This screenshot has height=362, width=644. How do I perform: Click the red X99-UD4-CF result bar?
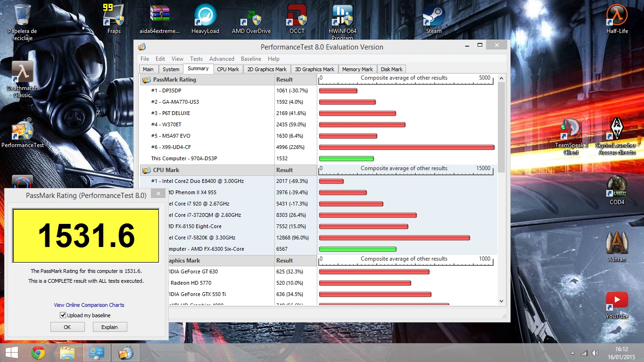pos(407,148)
